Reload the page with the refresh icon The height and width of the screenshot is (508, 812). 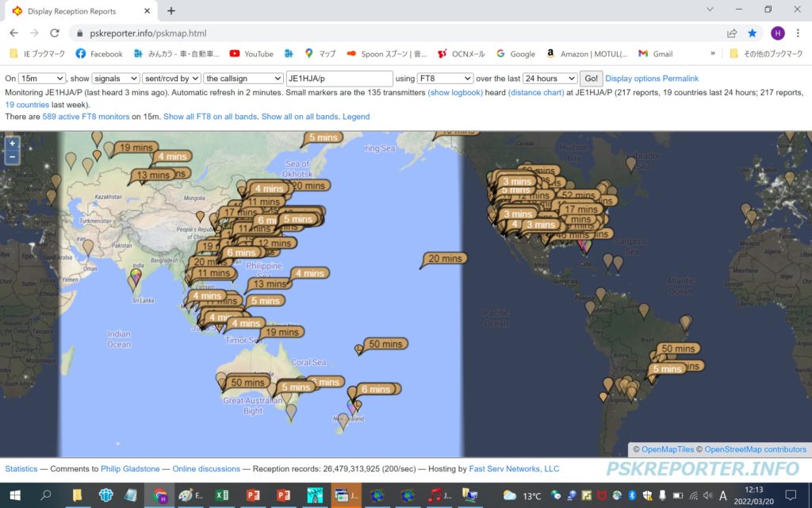55,33
